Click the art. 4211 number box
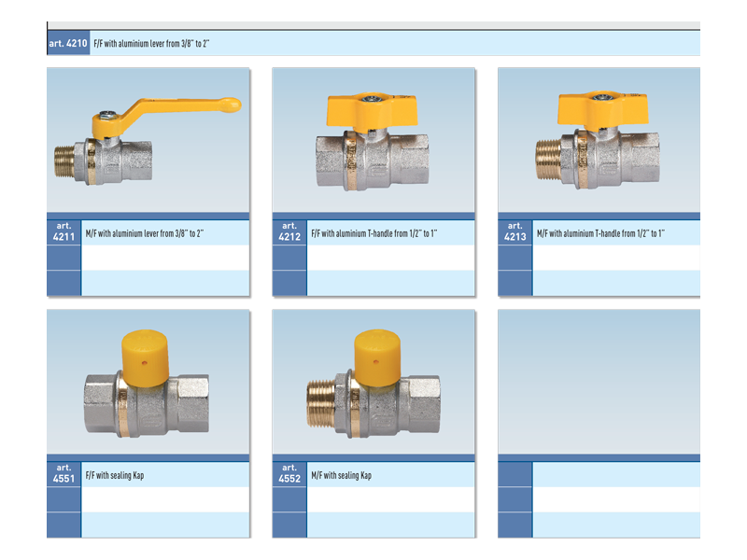747x560 pixels. (x=63, y=231)
